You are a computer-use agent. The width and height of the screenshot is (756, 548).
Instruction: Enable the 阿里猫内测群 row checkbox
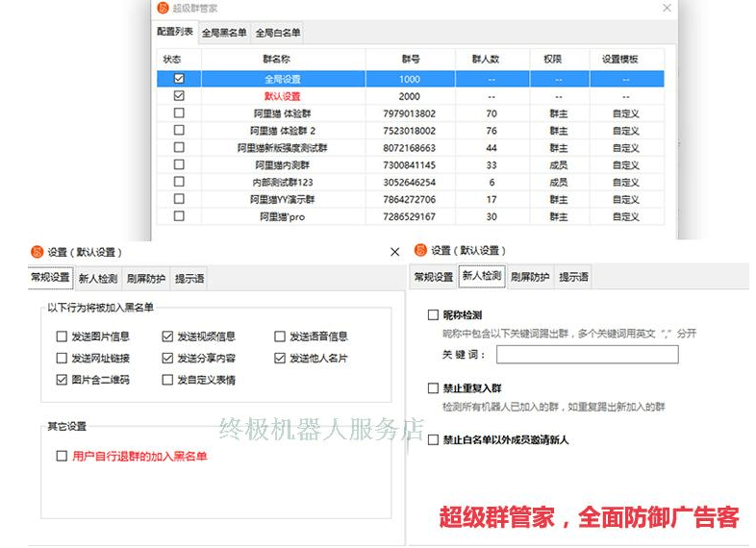179,164
